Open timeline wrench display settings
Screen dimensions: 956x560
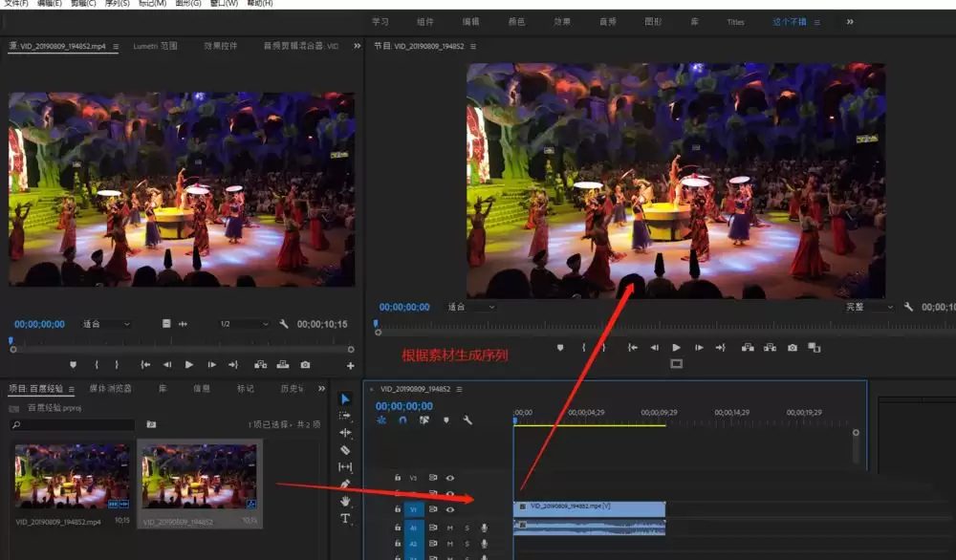[467, 420]
